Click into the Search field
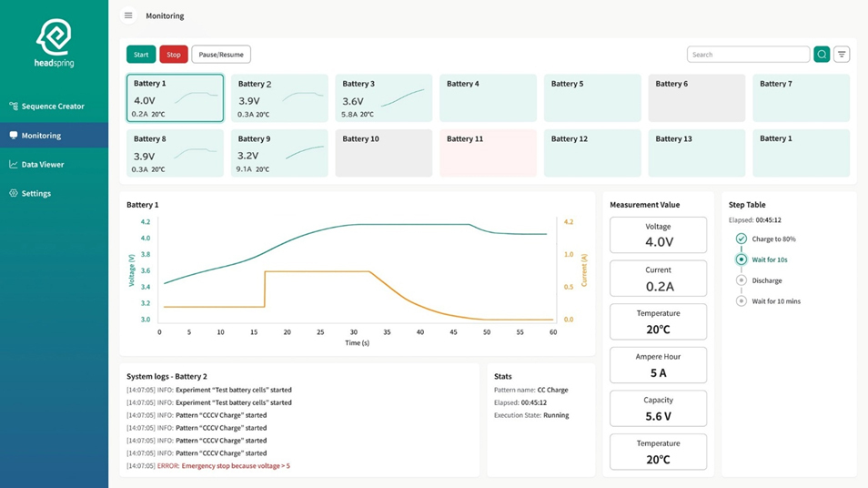This screenshot has height=488, width=868. [747, 55]
